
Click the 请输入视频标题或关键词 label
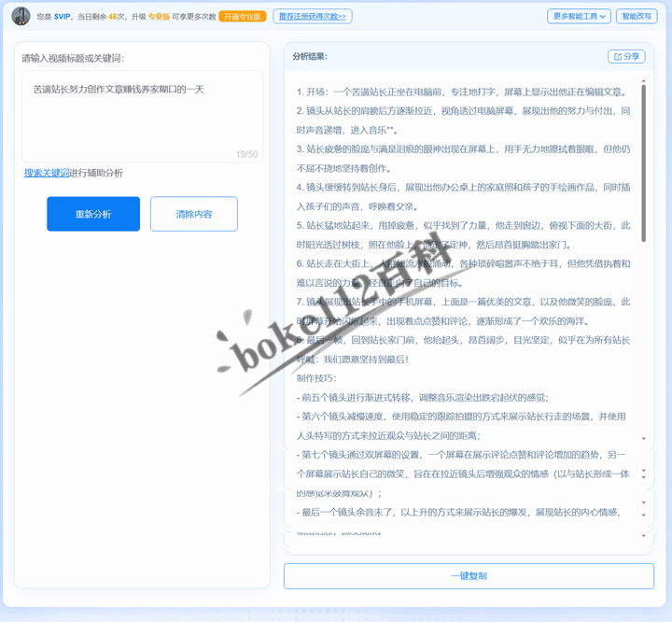(x=73, y=58)
